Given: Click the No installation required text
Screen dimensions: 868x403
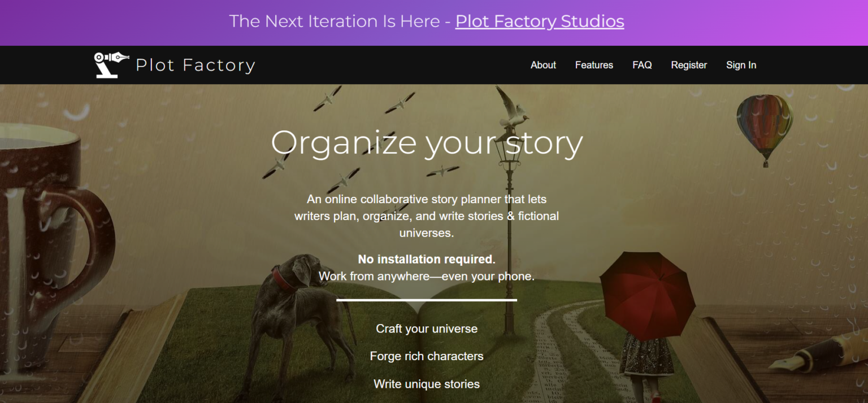Looking at the screenshot, I should [426, 259].
